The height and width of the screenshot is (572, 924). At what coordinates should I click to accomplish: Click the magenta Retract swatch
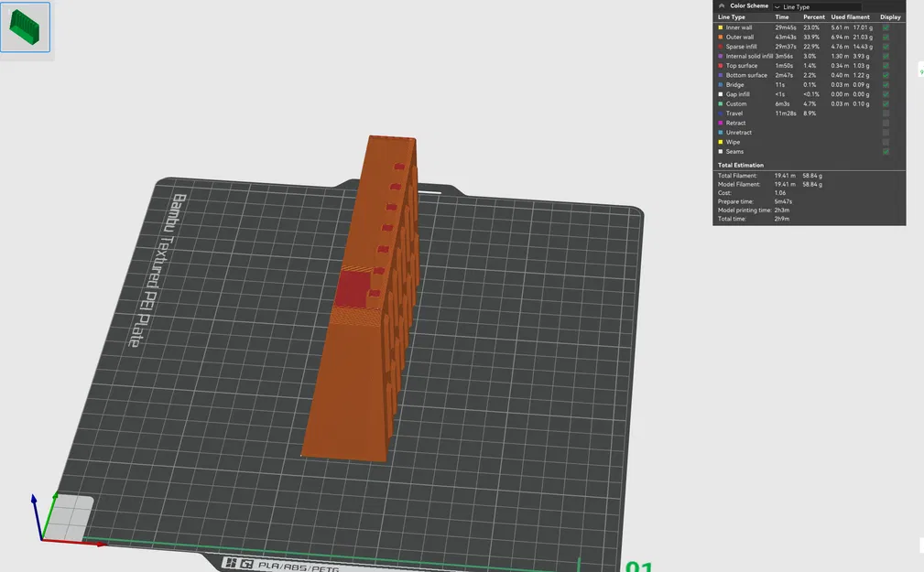(x=720, y=124)
